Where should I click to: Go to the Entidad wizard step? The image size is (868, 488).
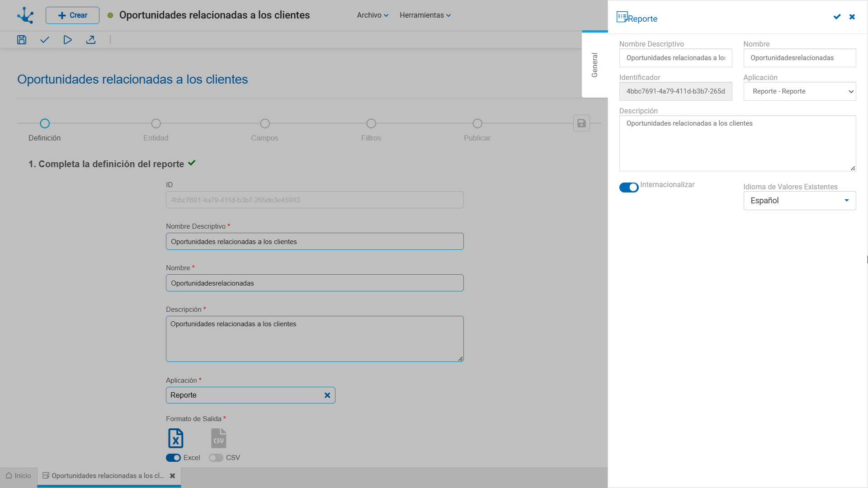point(156,130)
